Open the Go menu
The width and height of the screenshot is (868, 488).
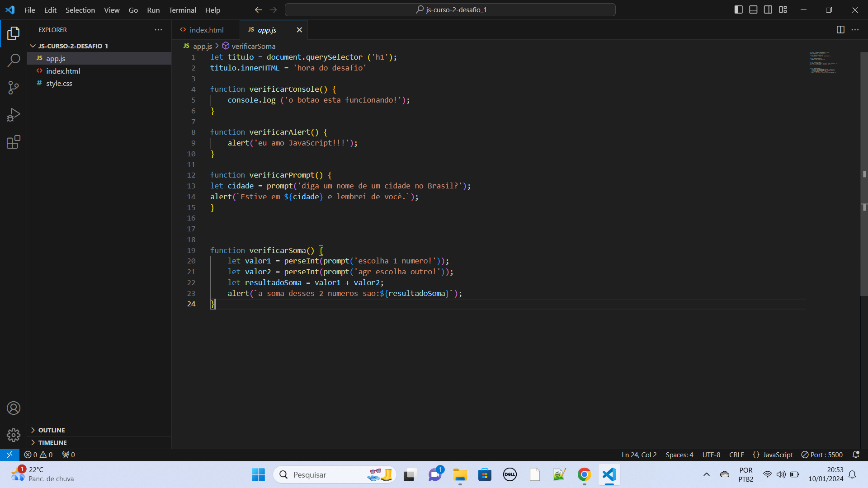tap(133, 10)
